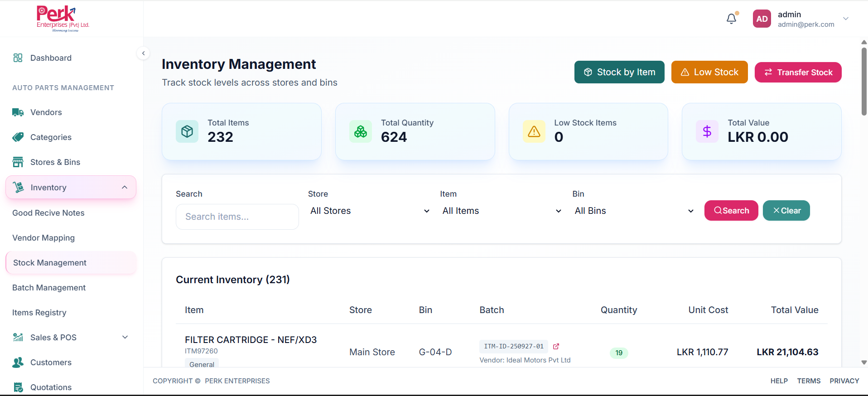Click the Categories tag icon
Screen dimensions: 868x396
click(x=18, y=137)
